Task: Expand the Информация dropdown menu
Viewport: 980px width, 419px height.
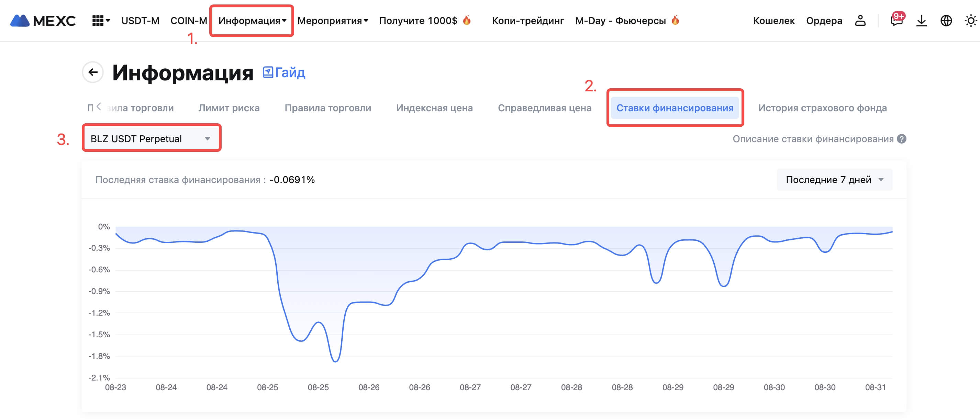Action: point(252,21)
